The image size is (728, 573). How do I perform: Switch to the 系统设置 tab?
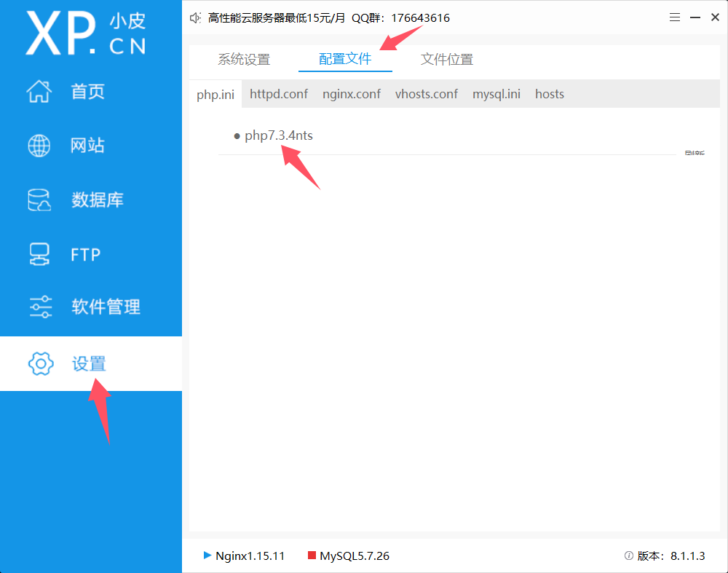244,60
